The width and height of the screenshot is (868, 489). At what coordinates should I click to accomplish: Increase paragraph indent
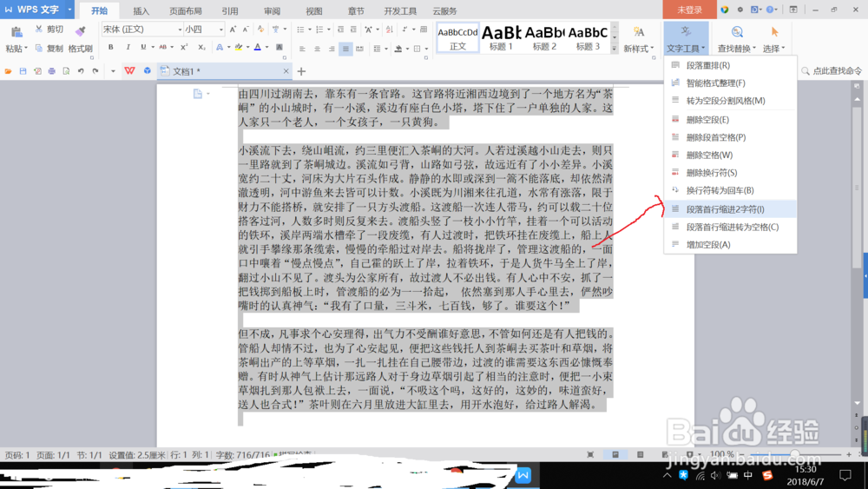(x=353, y=30)
